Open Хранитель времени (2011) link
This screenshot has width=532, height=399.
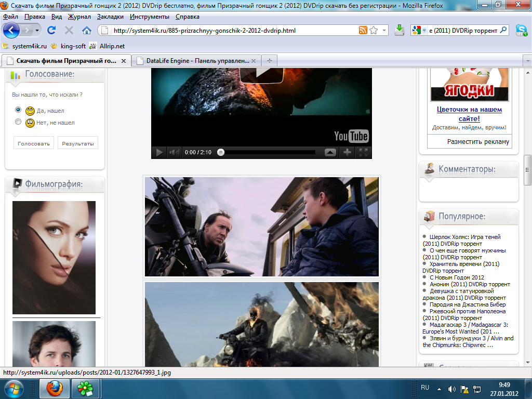coord(461,268)
